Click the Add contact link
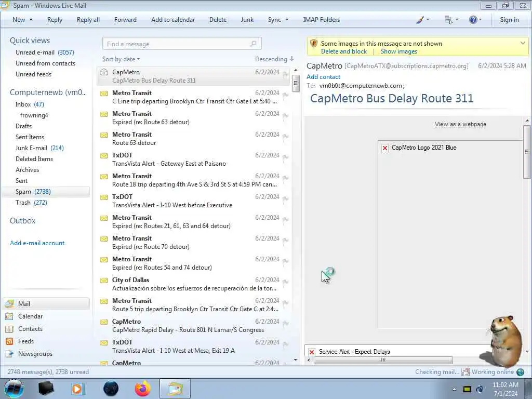Viewport: 532px width, 399px height. [x=323, y=77]
